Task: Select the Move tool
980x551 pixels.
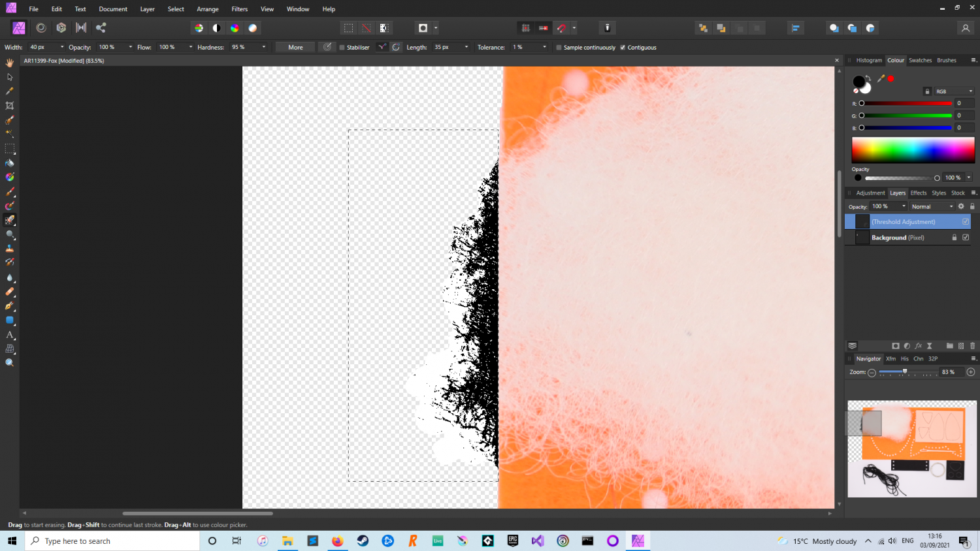Action: click(x=10, y=76)
